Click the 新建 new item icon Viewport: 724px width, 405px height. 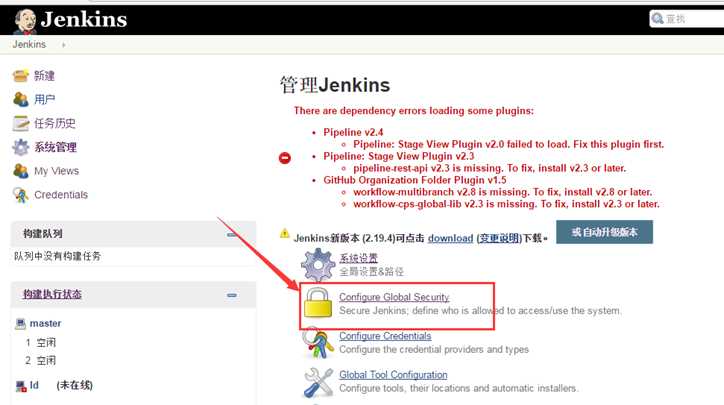pyautogui.click(x=20, y=75)
